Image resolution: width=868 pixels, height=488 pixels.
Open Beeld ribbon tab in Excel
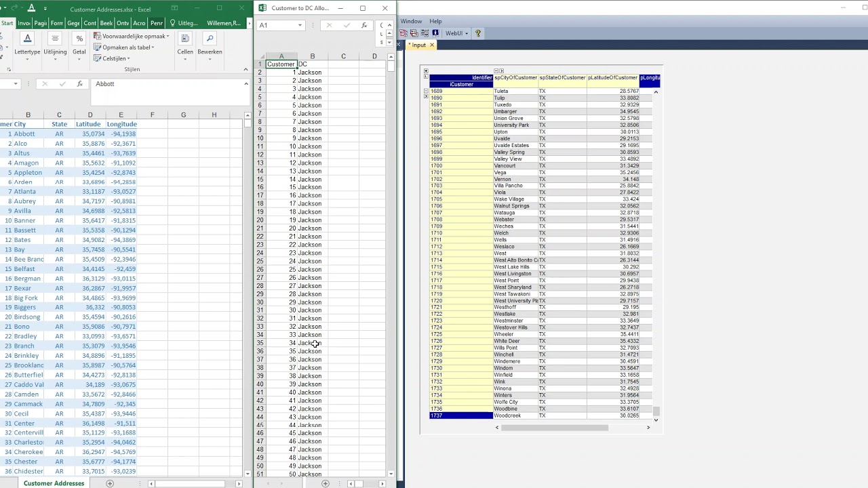click(x=106, y=23)
